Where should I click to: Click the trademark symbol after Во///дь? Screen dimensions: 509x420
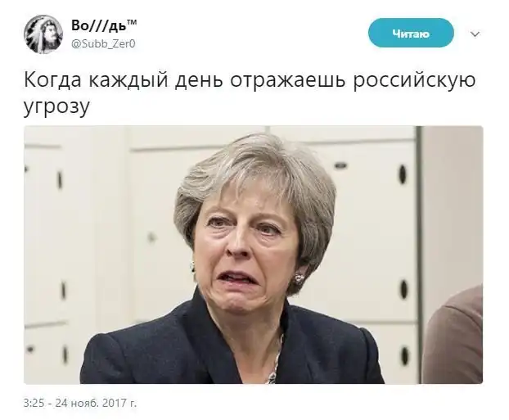131,22
